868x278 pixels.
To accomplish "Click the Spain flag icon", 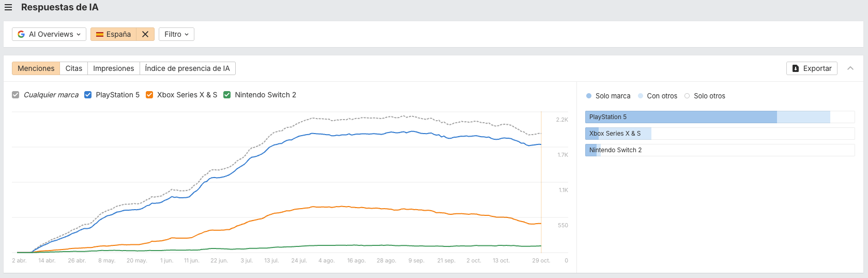I will pyautogui.click(x=100, y=34).
